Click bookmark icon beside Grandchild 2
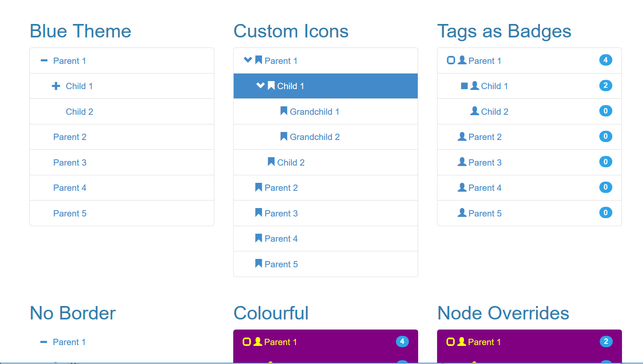This screenshot has height=364, width=643. click(284, 137)
